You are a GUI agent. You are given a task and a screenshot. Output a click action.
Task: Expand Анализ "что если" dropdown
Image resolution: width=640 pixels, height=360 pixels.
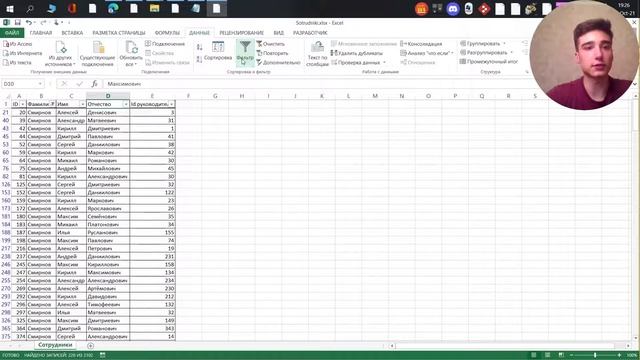452,53
